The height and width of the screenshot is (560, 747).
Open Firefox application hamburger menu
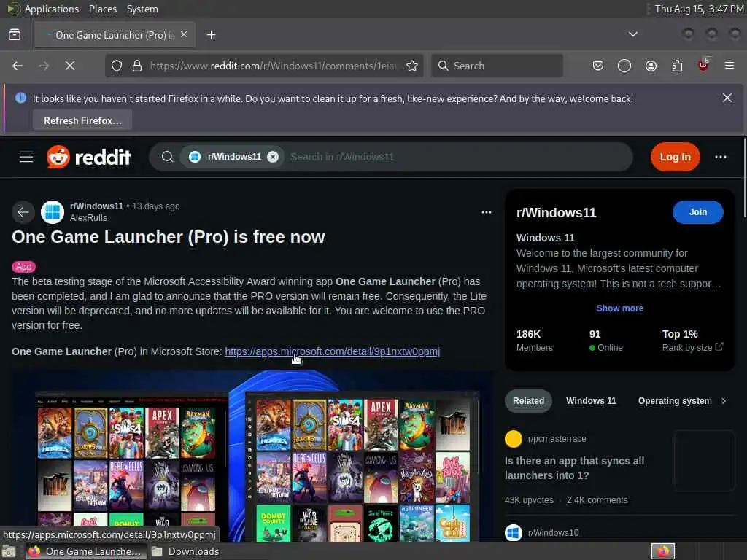tap(729, 66)
